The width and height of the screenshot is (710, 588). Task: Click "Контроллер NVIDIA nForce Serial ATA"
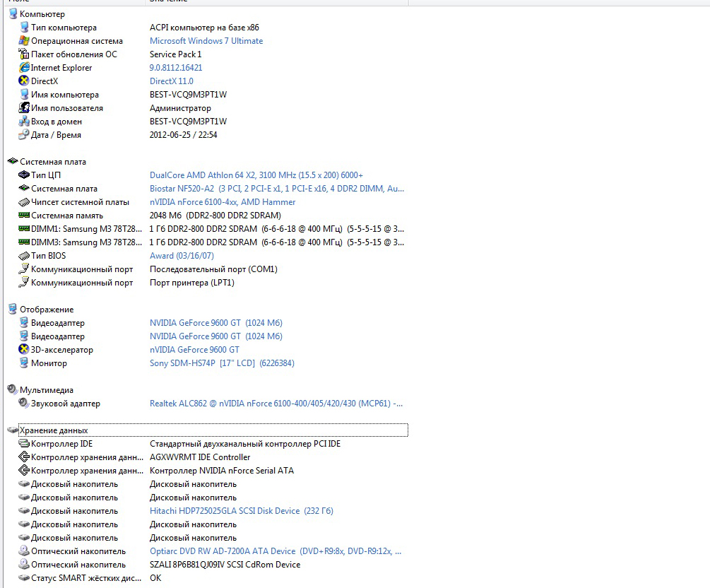[222, 470]
